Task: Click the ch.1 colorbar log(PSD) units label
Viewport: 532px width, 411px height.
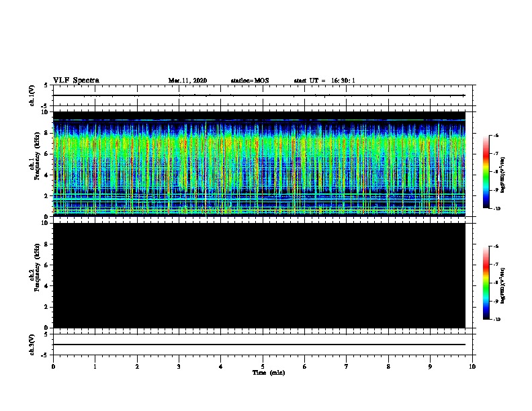Action: (503, 175)
